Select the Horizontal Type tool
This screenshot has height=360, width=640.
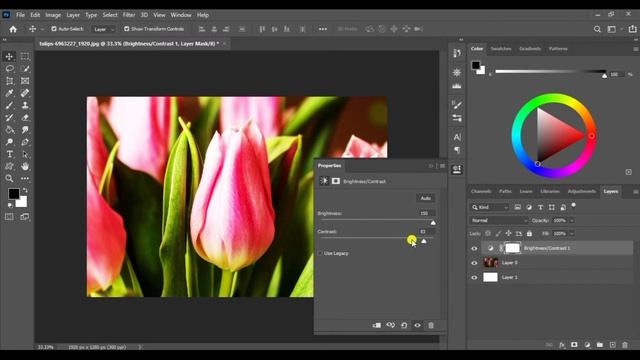pyautogui.click(x=9, y=154)
